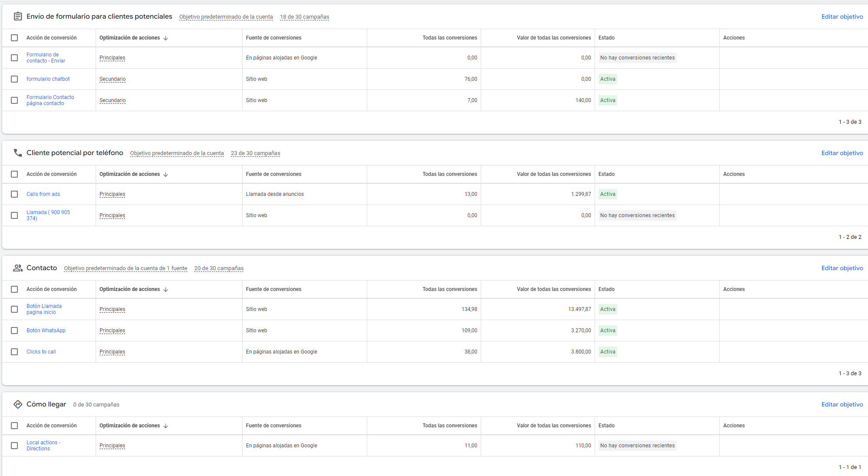Viewport: 868px width, 476px height.
Task: Open Principales optimization for Llamada (900 905 374)
Action: click(x=112, y=215)
